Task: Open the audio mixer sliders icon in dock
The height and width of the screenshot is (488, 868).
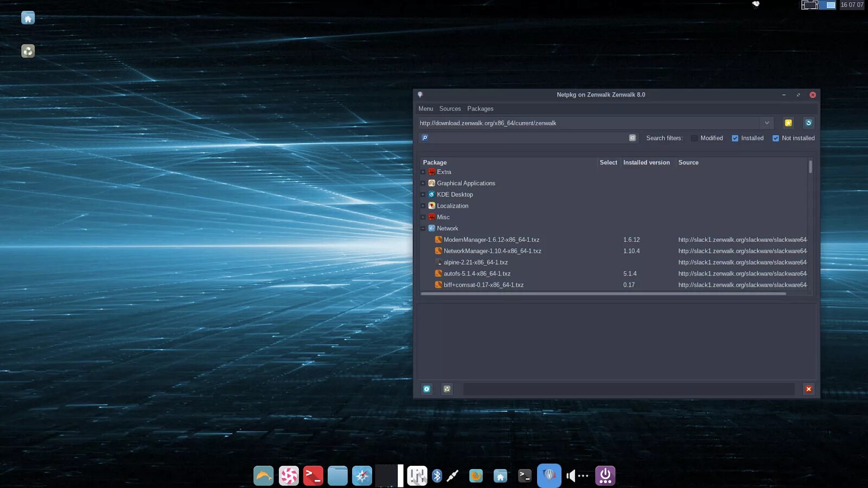Action: [417, 476]
